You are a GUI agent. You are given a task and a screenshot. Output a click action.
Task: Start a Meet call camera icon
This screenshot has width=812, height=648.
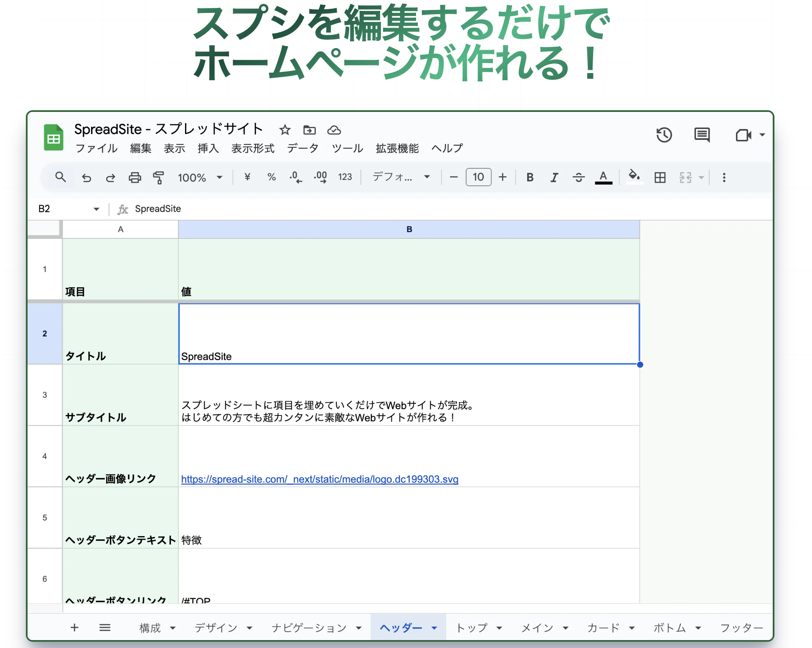(x=743, y=135)
